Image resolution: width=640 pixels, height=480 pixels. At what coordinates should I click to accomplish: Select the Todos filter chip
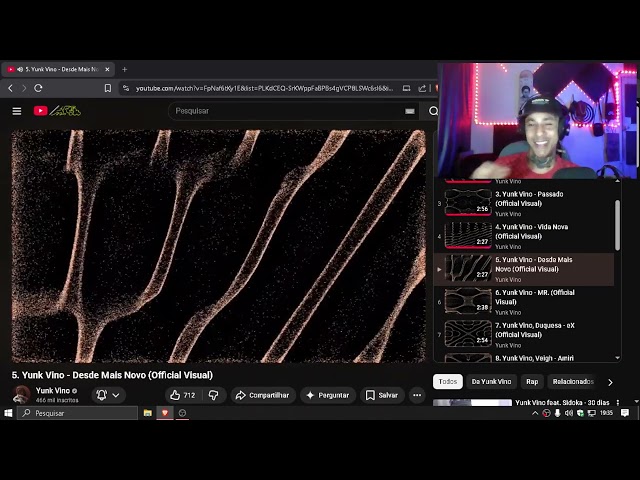point(448,382)
